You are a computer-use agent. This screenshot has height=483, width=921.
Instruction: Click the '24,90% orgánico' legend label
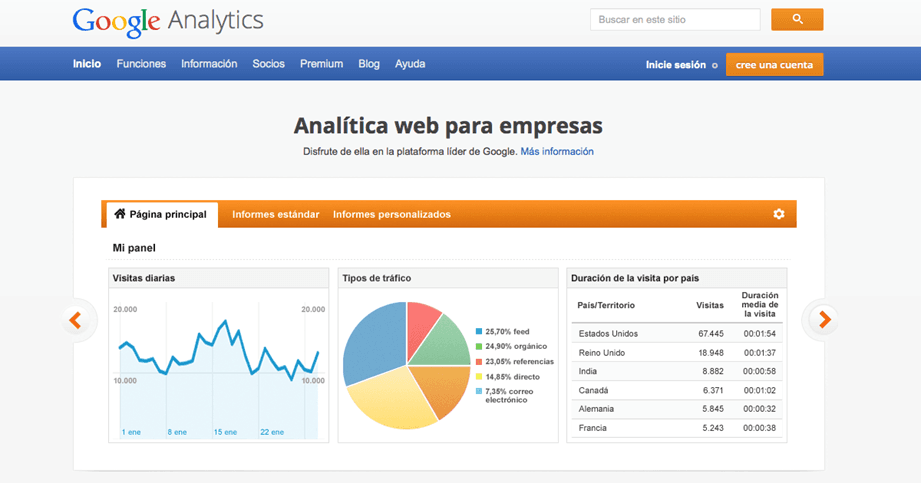(x=516, y=346)
